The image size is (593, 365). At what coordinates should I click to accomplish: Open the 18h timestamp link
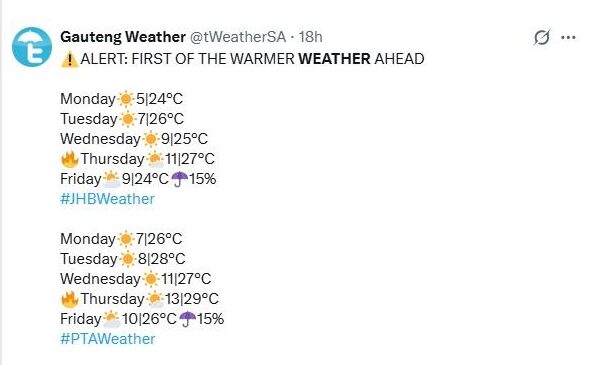point(310,37)
